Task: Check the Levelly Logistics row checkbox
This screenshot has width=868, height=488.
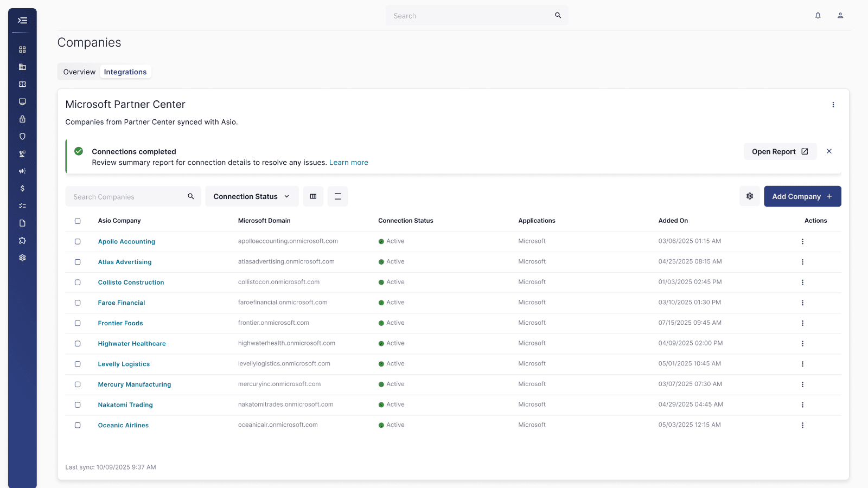Action: coord(78,364)
